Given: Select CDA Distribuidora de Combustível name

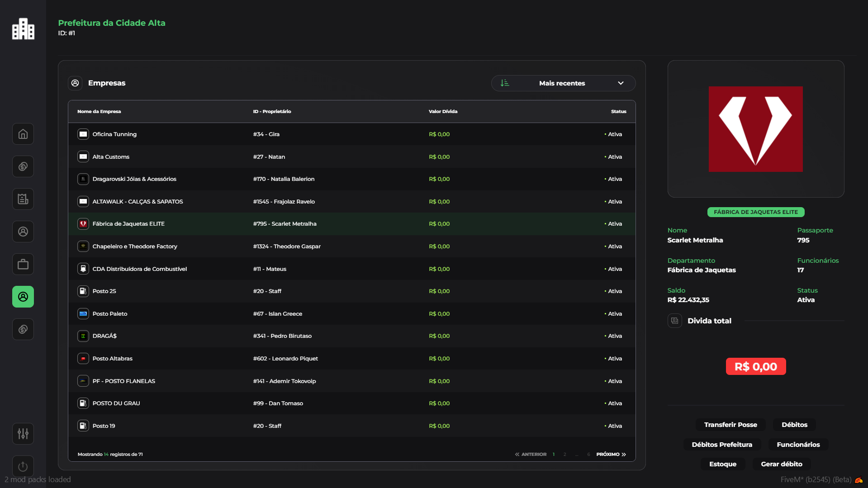Looking at the screenshot, I should point(140,269).
